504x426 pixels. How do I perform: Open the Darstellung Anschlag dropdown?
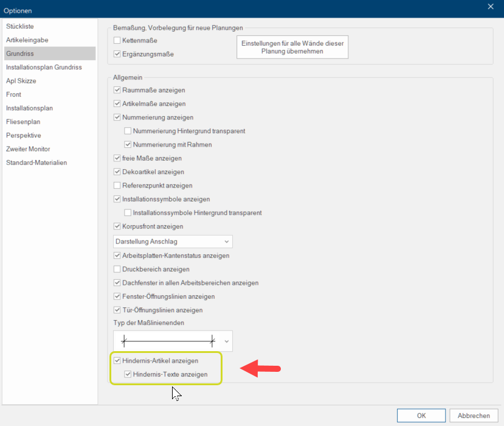tap(173, 242)
